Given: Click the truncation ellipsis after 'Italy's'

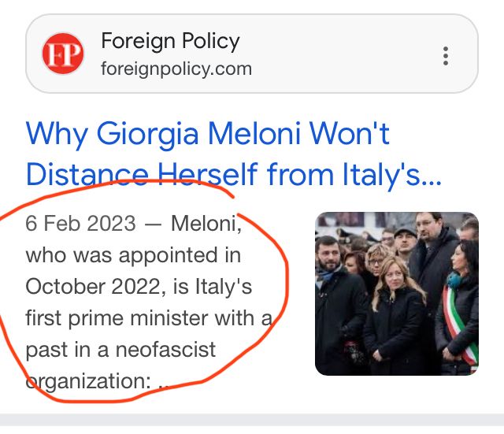Looking at the screenshot, I should 432,176.
